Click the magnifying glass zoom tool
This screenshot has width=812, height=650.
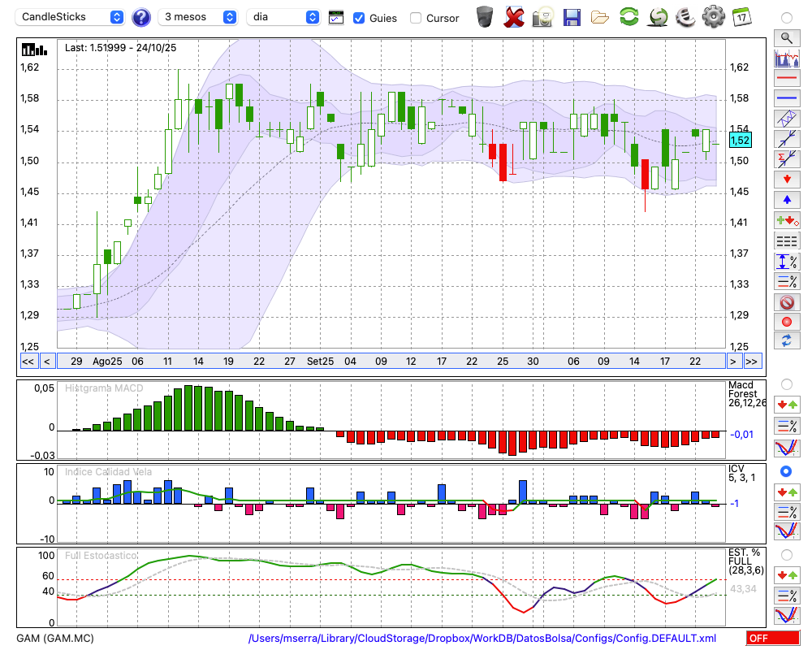[x=786, y=37]
